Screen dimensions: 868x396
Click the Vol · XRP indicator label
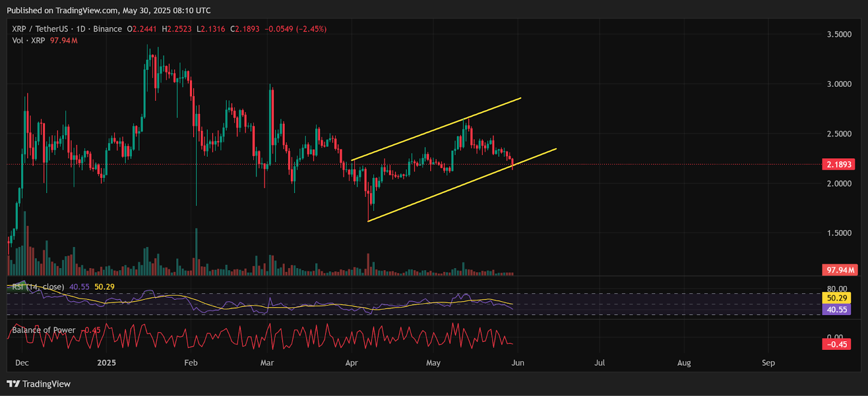point(29,41)
